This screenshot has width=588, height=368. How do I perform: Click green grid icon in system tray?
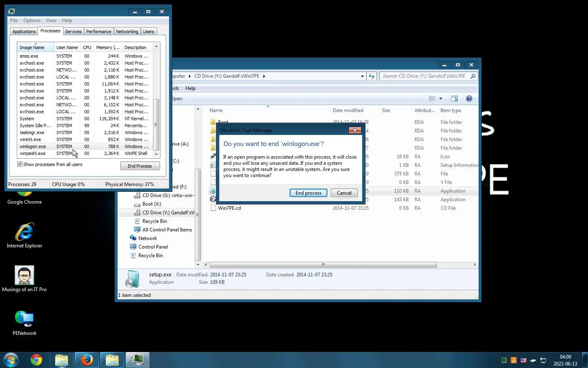[x=504, y=360]
